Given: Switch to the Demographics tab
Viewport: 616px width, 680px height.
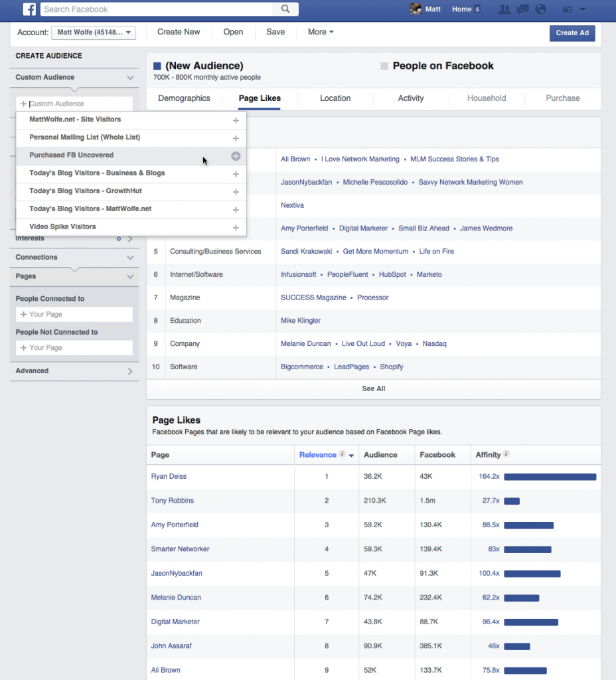Looking at the screenshot, I should tap(185, 98).
